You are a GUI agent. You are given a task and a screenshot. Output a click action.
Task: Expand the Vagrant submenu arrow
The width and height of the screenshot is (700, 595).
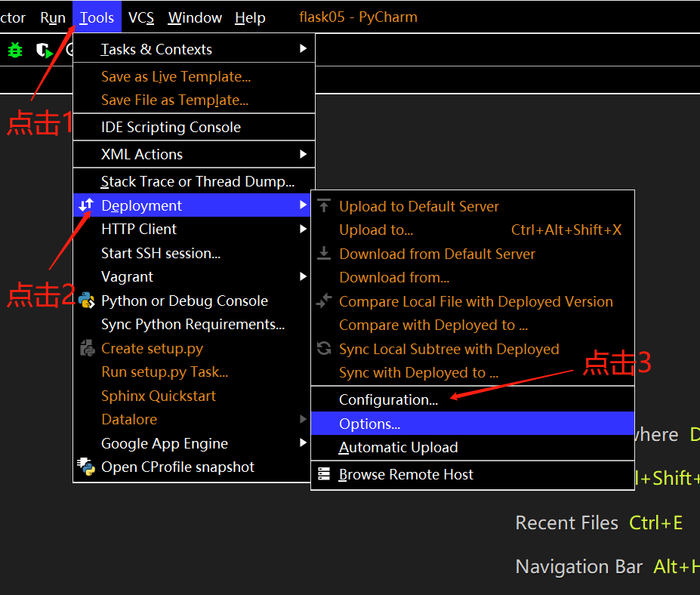[303, 277]
